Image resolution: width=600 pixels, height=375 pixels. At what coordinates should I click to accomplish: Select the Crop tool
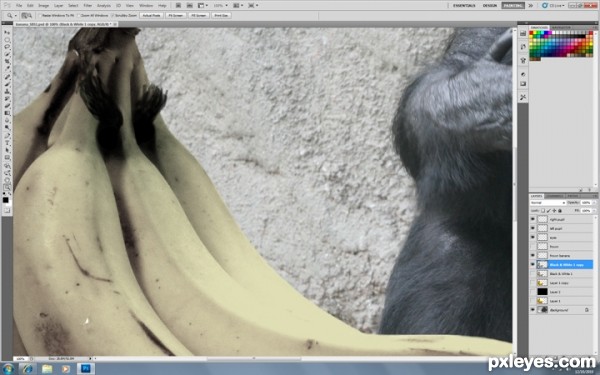7,62
